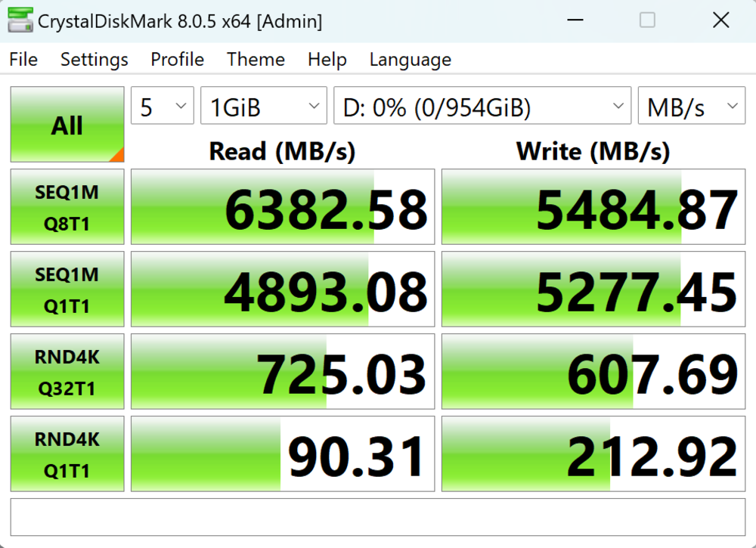Select the 607.69 write result
Image resolution: width=756 pixels, height=548 pixels.
tap(593, 372)
